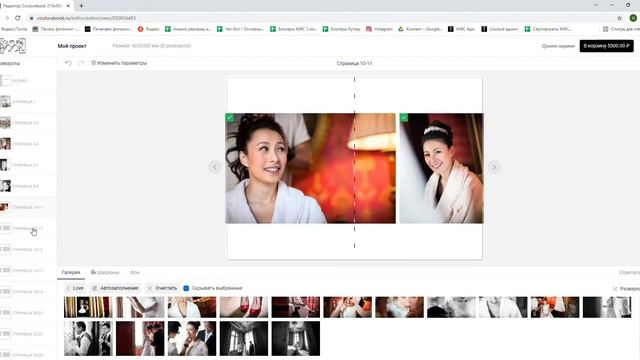This screenshot has width=640, height=360.
Task: Select Страница 14-15 spread in sidebar
Action: (27, 249)
